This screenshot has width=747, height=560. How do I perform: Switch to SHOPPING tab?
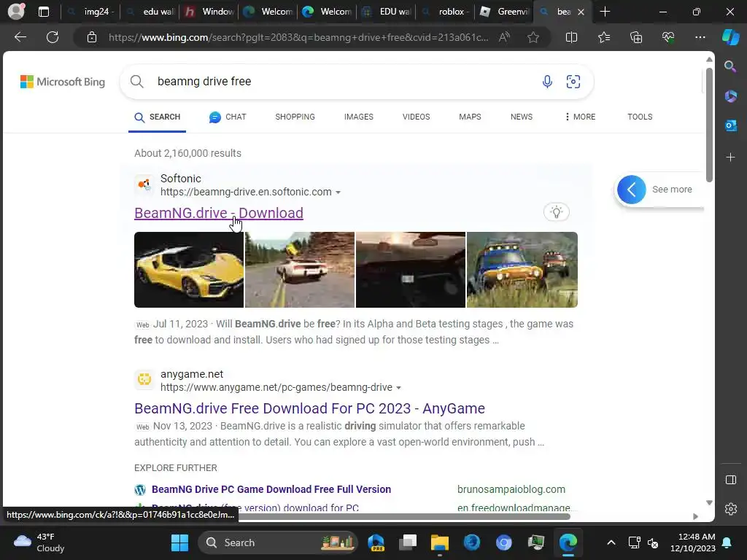[x=295, y=117]
